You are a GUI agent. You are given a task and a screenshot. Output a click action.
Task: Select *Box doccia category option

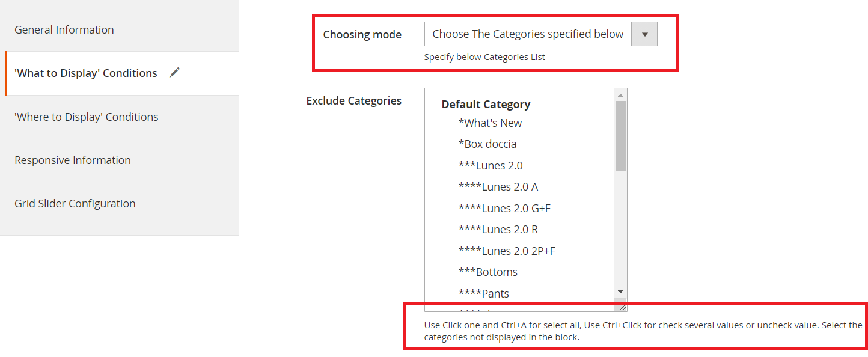point(487,144)
